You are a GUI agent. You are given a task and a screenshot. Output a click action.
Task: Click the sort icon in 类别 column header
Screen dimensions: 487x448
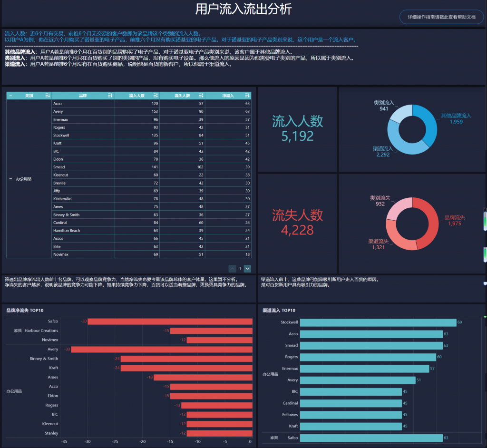pos(47,96)
